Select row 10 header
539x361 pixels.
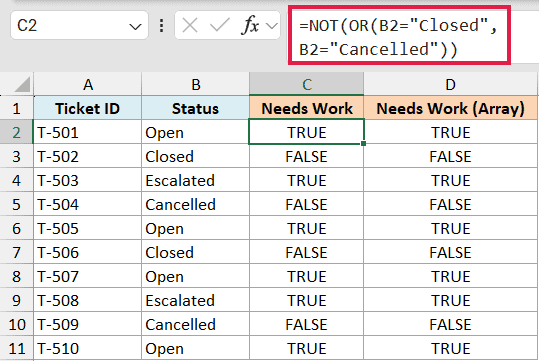pyautogui.click(x=16, y=325)
